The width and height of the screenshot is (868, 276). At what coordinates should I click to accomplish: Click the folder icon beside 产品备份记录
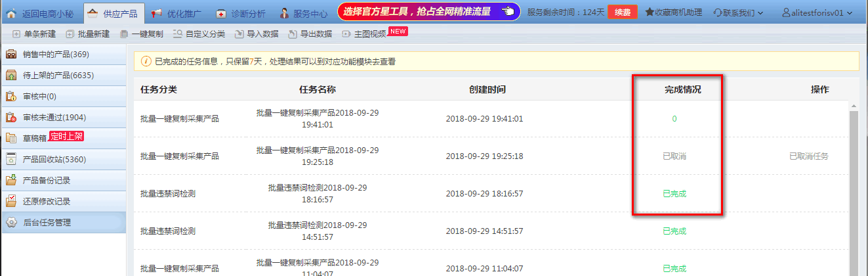coord(11,181)
